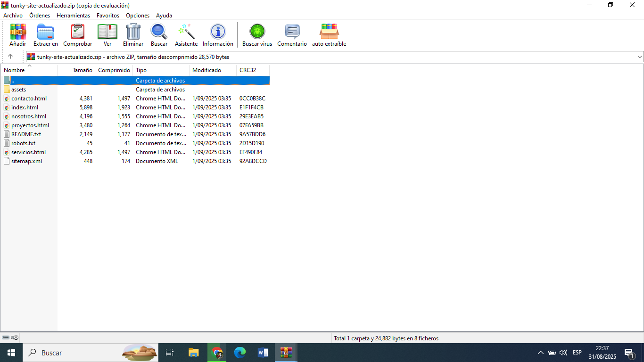
Task: Open File Explorer from taskbar
Action: (194, 353)
